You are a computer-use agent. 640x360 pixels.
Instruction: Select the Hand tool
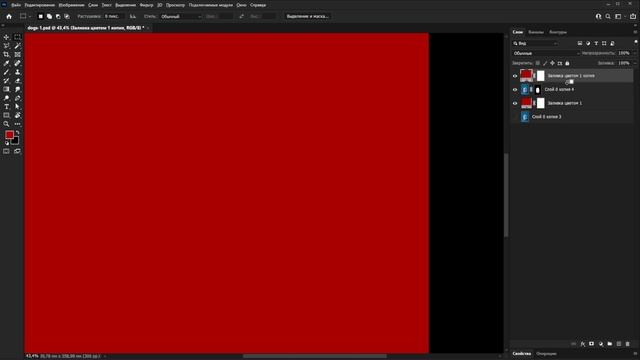(17, 116)
